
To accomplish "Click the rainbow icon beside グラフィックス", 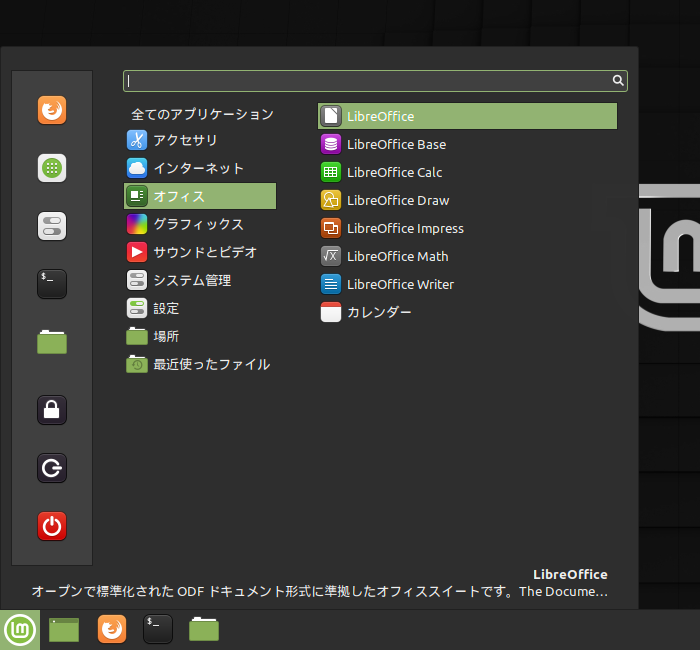I will pos(137,224).
